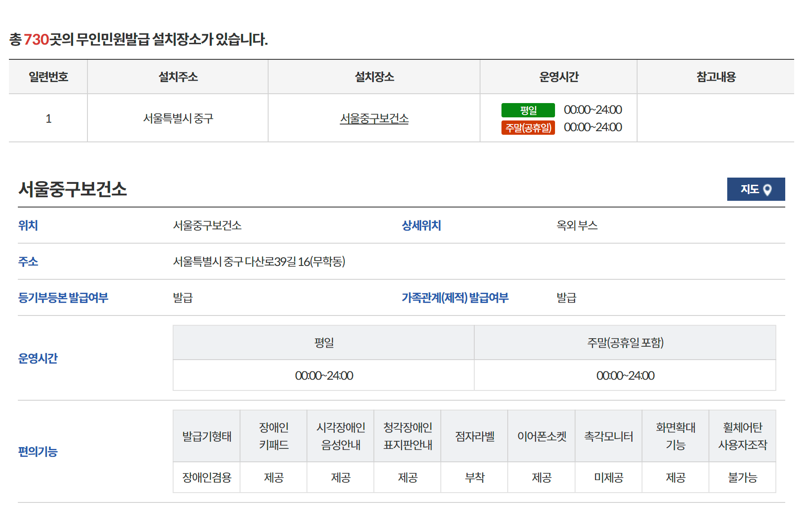Viewport: 812px width, 506px height.
Task: Select the 제공 status under 시각장애인 음성안내
Action: tap(340, 477)
